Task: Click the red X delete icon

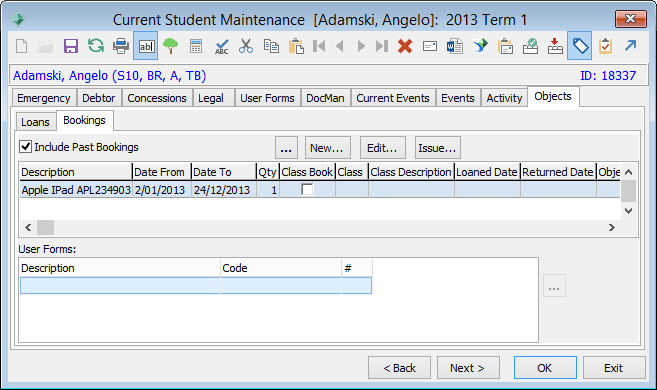Action: 405,46
